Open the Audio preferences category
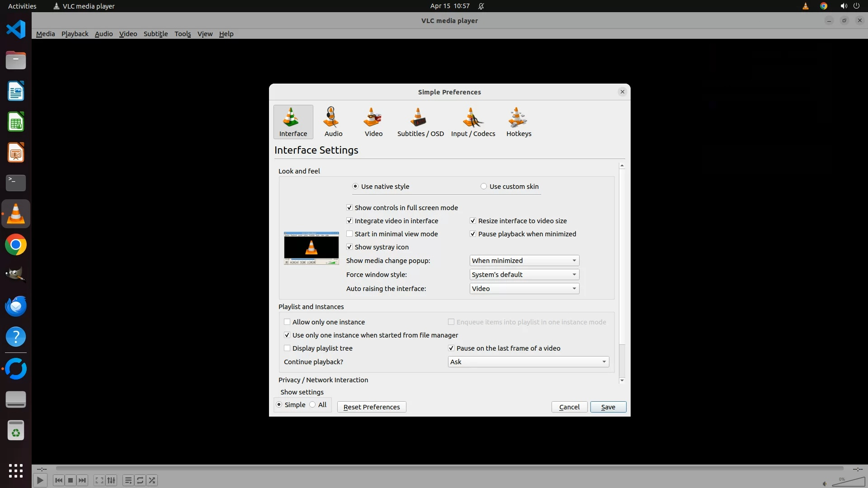Screen dimensions: 868x488 click(333, 122)
